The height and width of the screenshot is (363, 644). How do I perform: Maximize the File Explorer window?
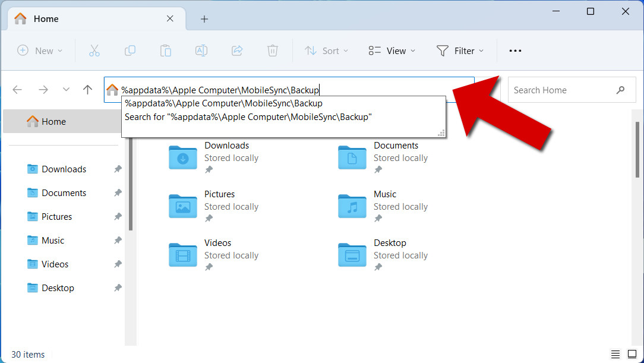click(590, 11)
